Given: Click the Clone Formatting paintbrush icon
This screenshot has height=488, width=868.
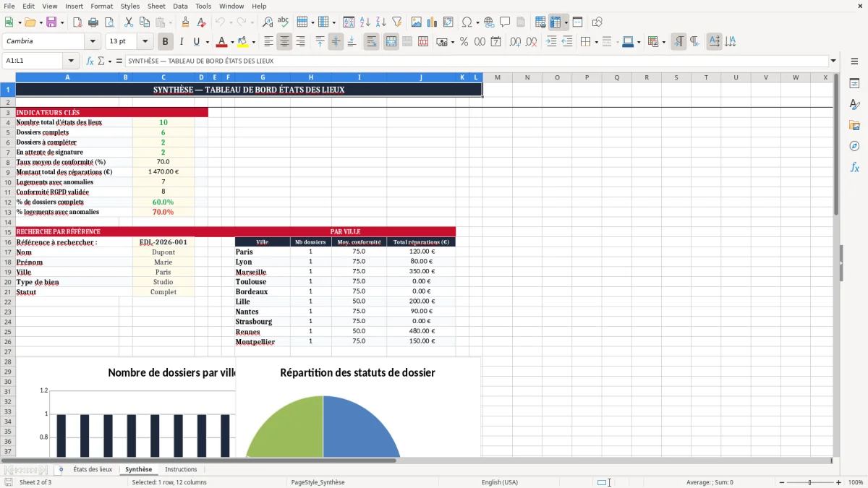Looking at the screenshot, I should point(185,22).
